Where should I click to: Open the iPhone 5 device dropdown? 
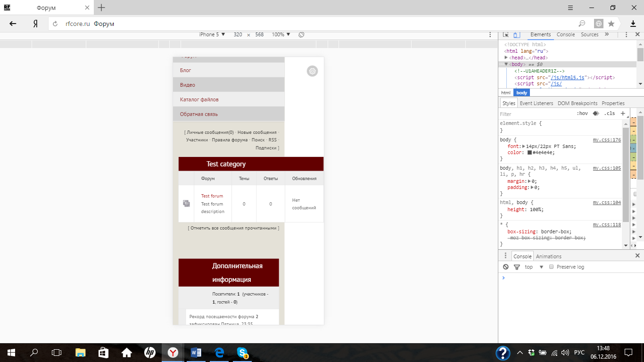pos(212,34)
